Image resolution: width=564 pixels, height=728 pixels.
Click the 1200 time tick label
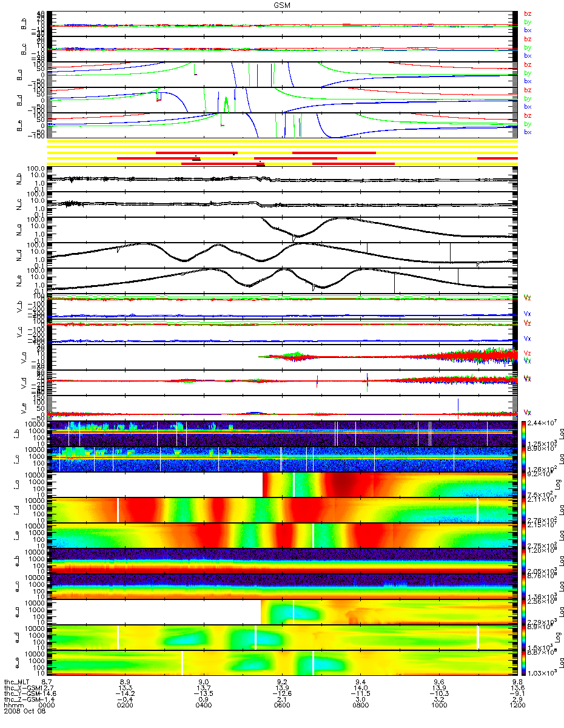[517, 705]
